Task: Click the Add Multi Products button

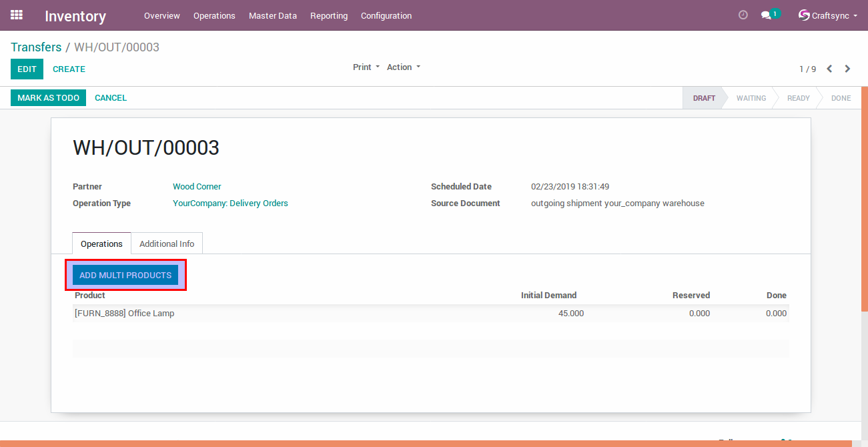Action: (125, 275)
